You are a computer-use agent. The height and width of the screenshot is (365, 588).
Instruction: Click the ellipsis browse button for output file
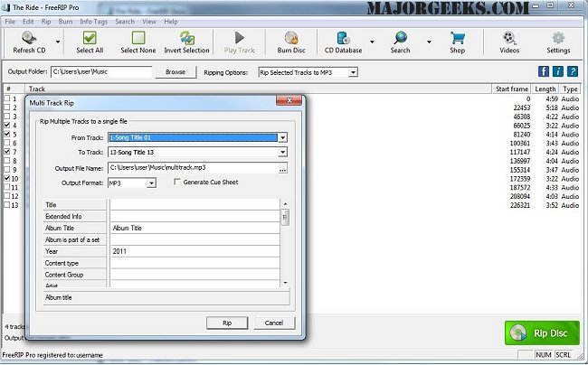(x=282, y=168)
